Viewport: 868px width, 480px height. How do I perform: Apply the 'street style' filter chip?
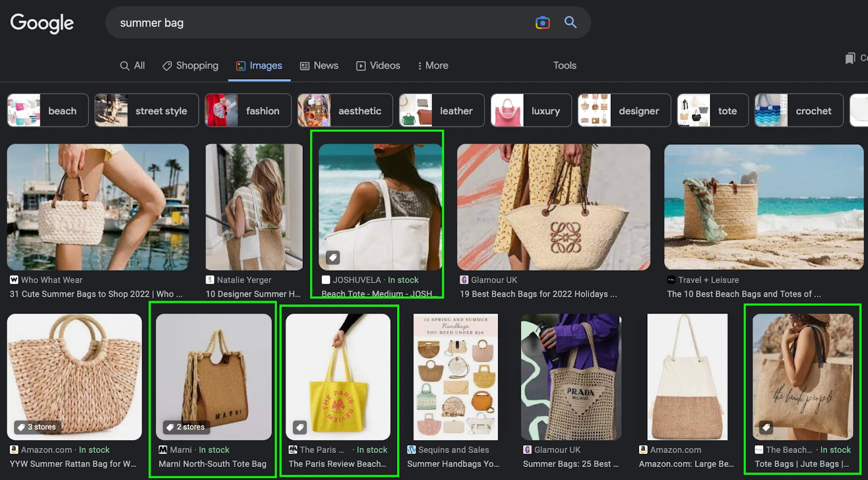[146, 111]
